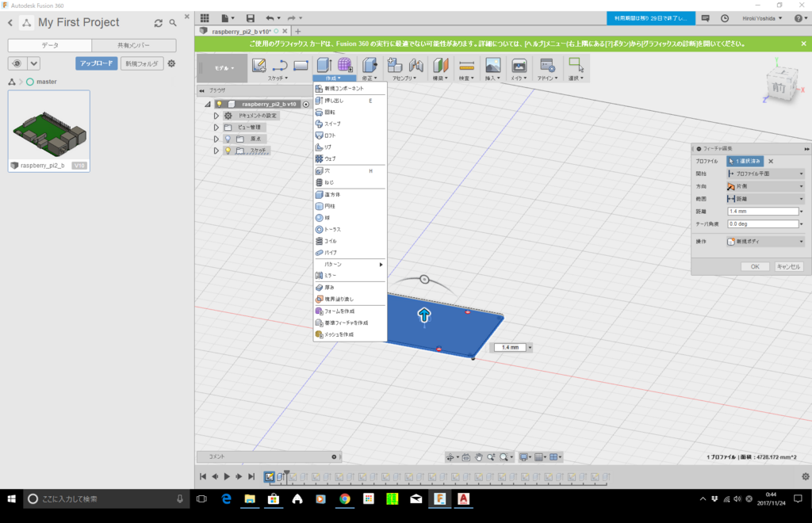Open the パターン submenu
Image resolution: width=812 pixels, height=523 pixels.
click(350, 265)
